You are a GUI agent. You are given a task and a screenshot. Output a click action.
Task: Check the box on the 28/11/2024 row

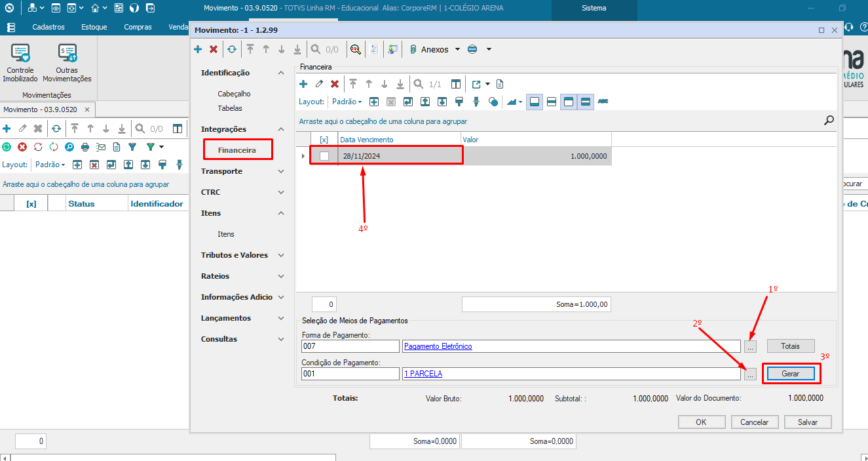[x=324, y=156]
